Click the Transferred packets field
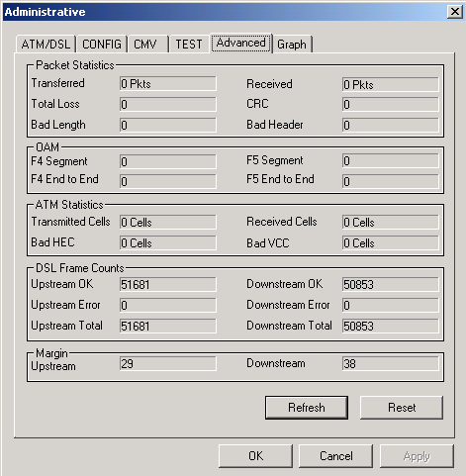466x476 pixels. 168,84
